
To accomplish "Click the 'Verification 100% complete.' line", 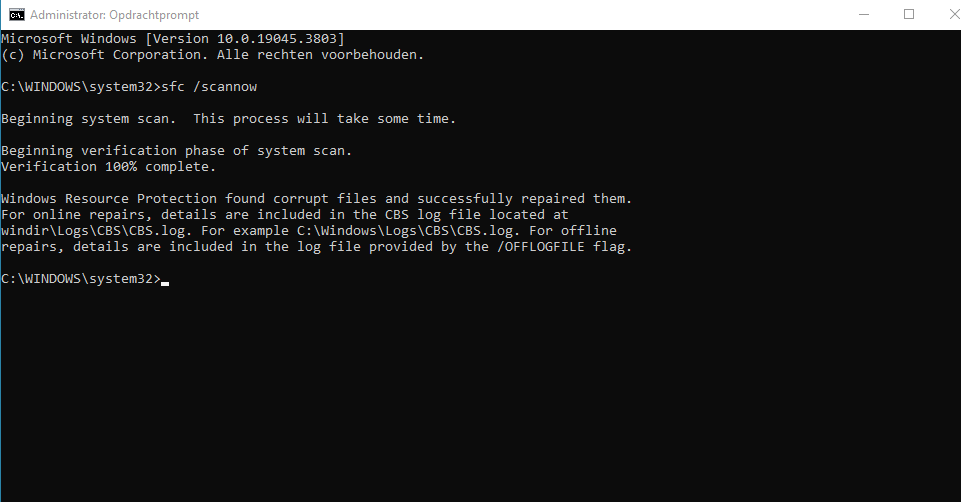I will [x=109, y=166].
